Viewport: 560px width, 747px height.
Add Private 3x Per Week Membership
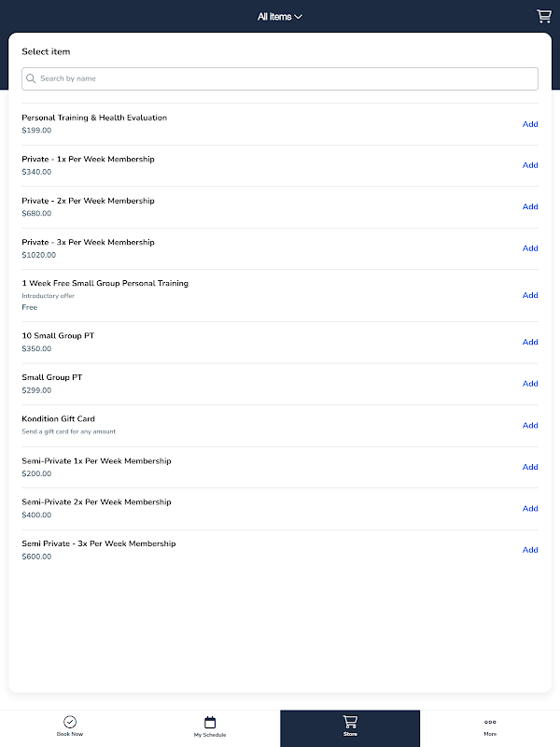point(530,248)
